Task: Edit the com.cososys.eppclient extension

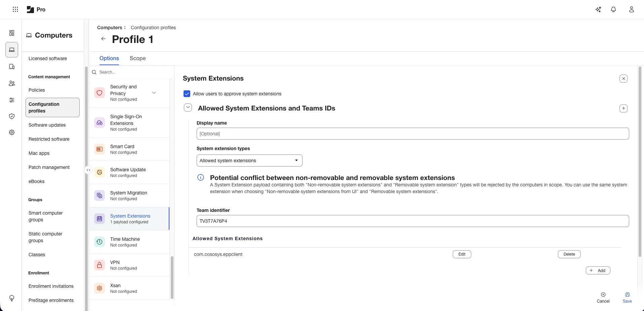Action: click(x=462, y=254)
